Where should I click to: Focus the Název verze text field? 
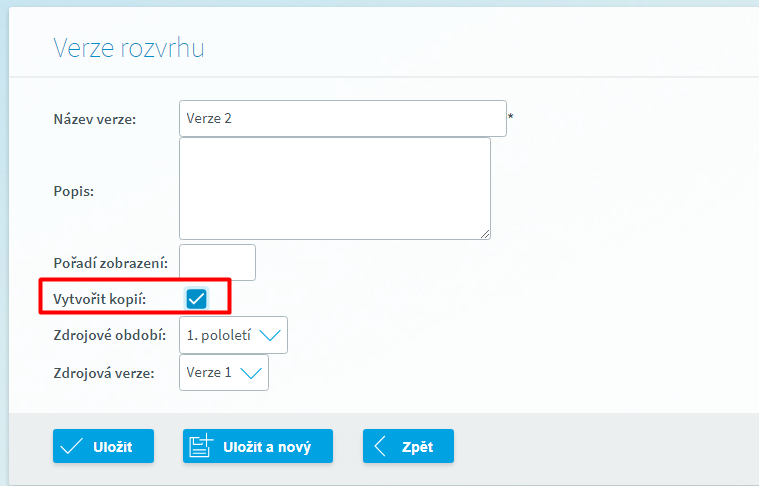343,118
